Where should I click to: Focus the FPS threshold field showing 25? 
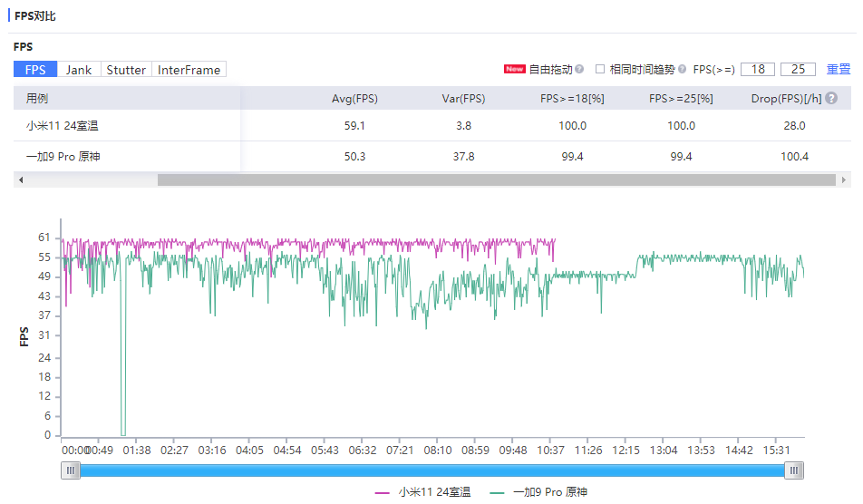coord(798,69)
